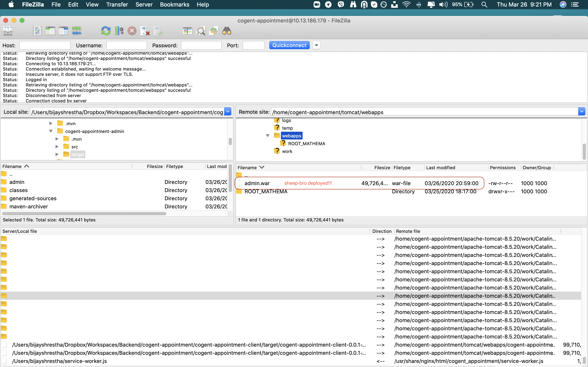The image size is (588, 367).
Task: Disconnect from the server
Action: [x=145, y=31]
